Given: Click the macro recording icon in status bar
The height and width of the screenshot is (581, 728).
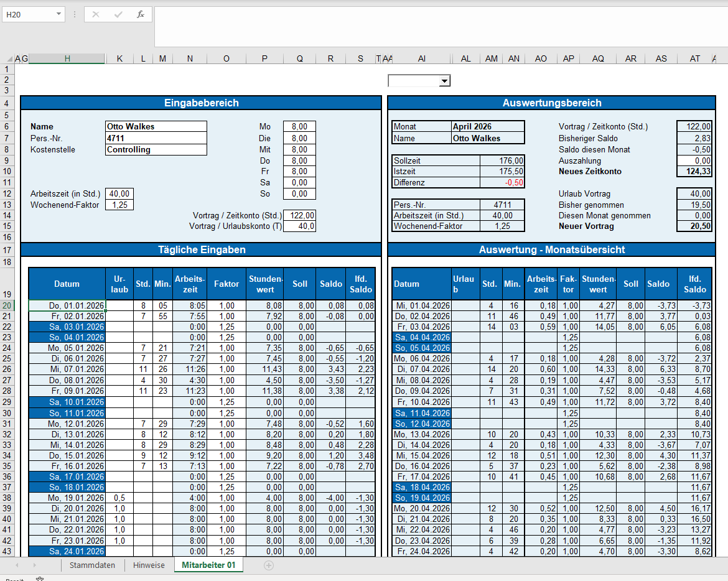Looking at the screenshot, I should 40,579.
